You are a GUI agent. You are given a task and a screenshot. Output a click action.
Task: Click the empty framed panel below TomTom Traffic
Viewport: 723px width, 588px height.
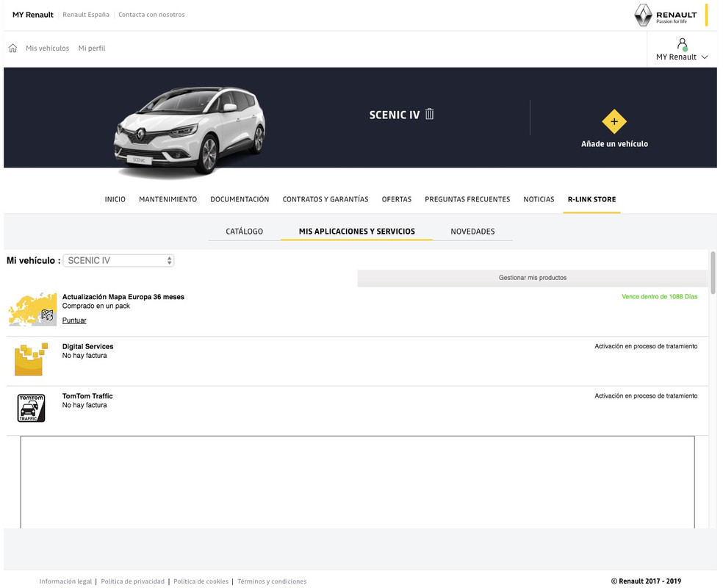click(x=357, y=482)
